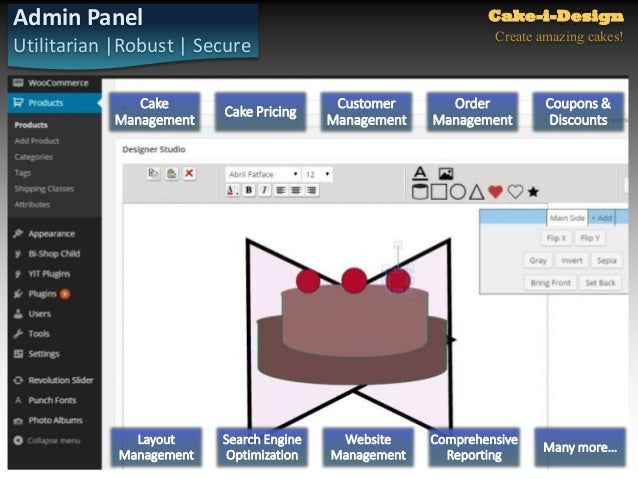Viewport: 638px width, 479px height.
Task: Open Photo Albums in the sidebar
Action: click(55, 420)
